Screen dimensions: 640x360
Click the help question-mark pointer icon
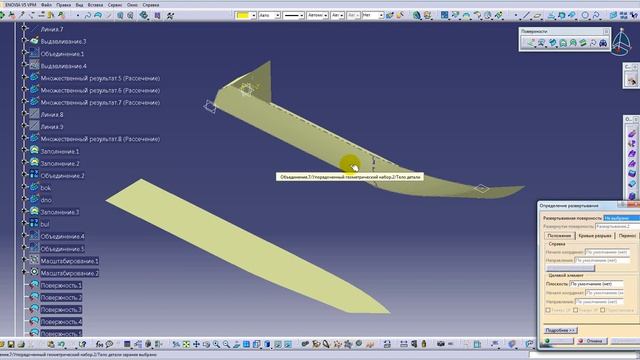coord(82,344)
